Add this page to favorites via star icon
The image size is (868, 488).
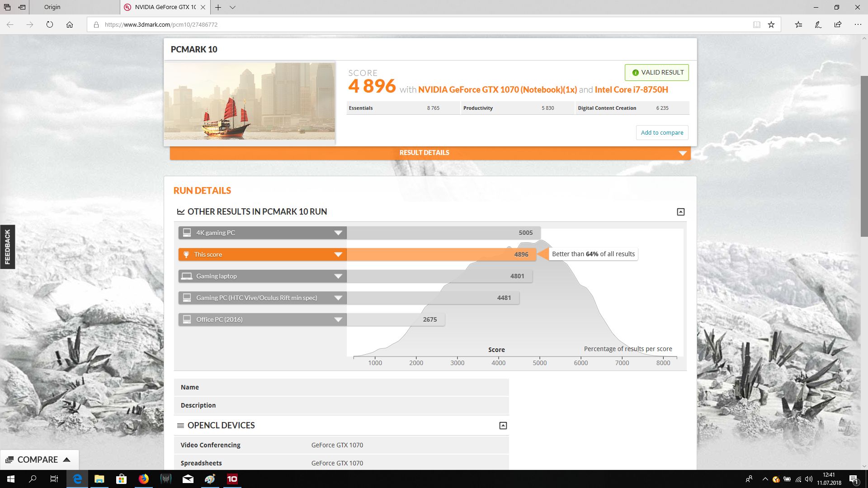click(x=772, y=25)
